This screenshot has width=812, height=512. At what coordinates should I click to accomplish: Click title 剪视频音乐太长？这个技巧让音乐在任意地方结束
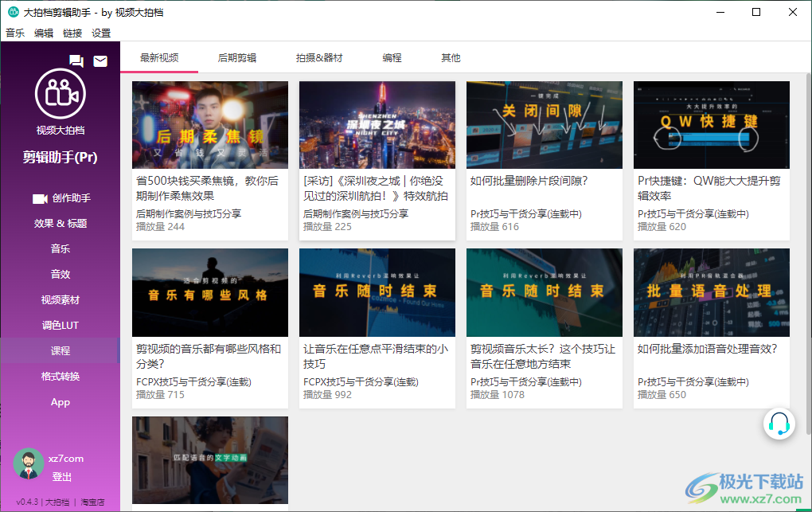coord(543,356)
